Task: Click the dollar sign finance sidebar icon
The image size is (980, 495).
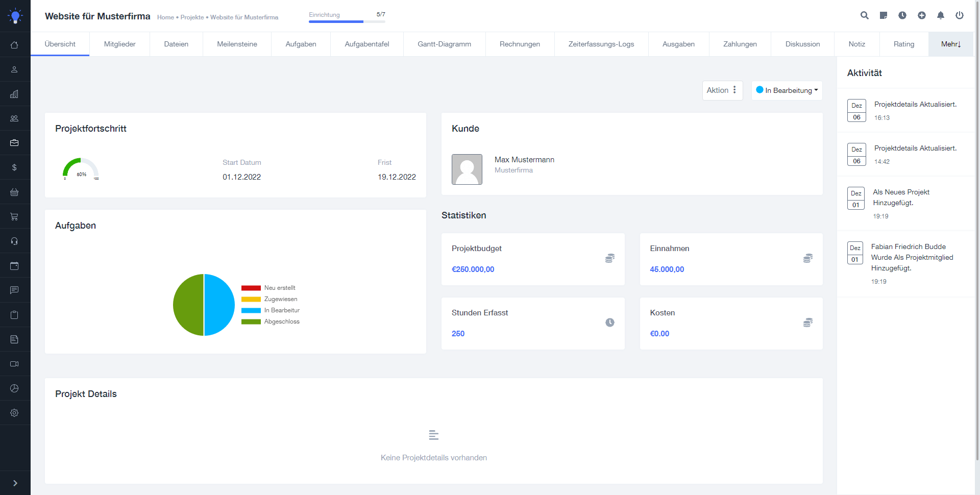Action: point(14,167)
